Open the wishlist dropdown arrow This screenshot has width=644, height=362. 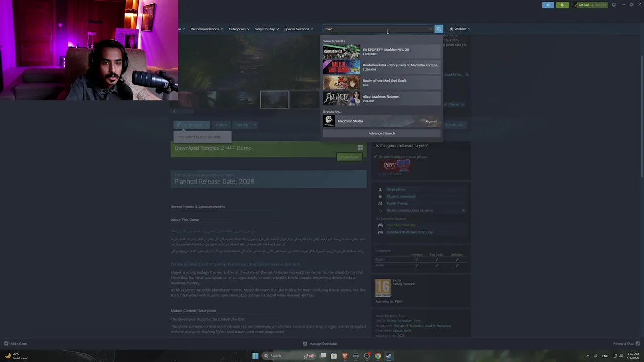(x=207, y=125)
